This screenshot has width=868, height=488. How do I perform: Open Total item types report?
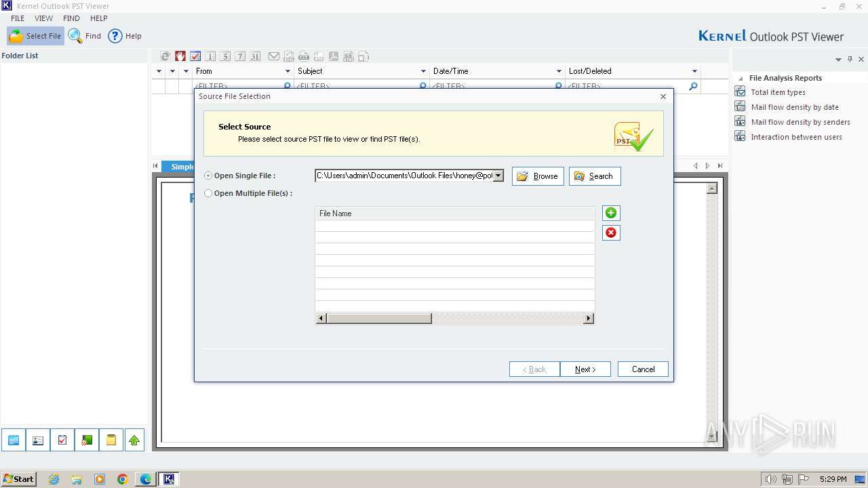778,92
